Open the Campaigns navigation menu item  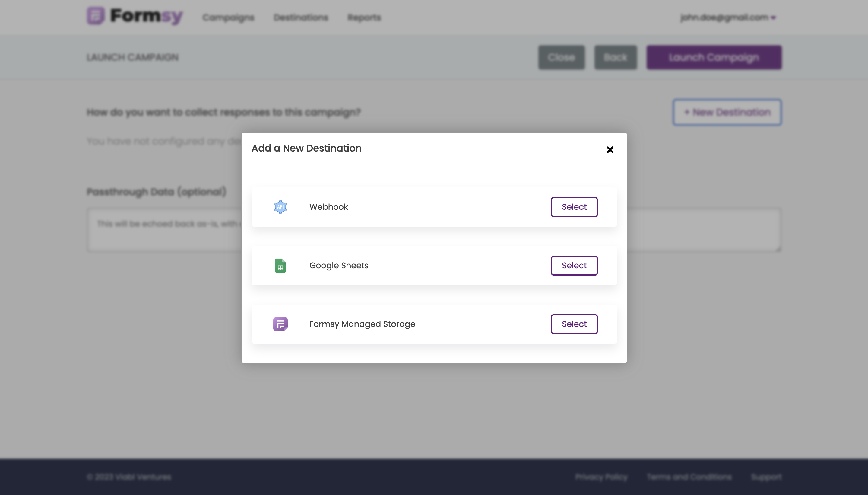[228, 17]
